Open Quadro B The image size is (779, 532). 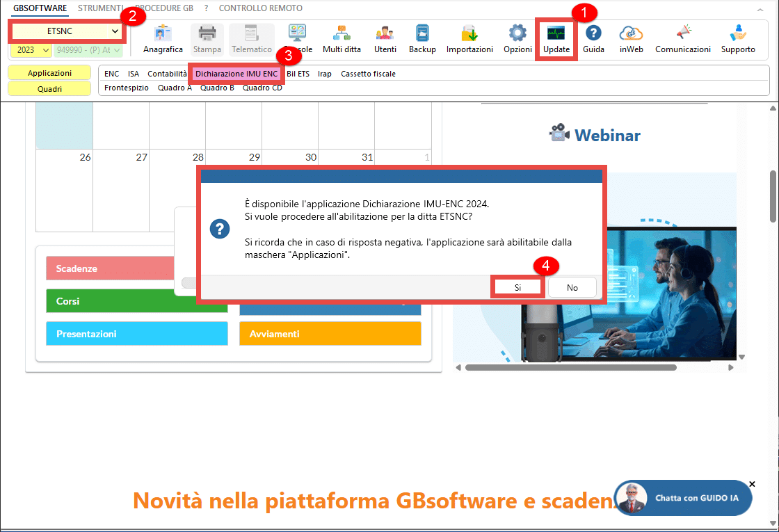click(x=217, y=88)
